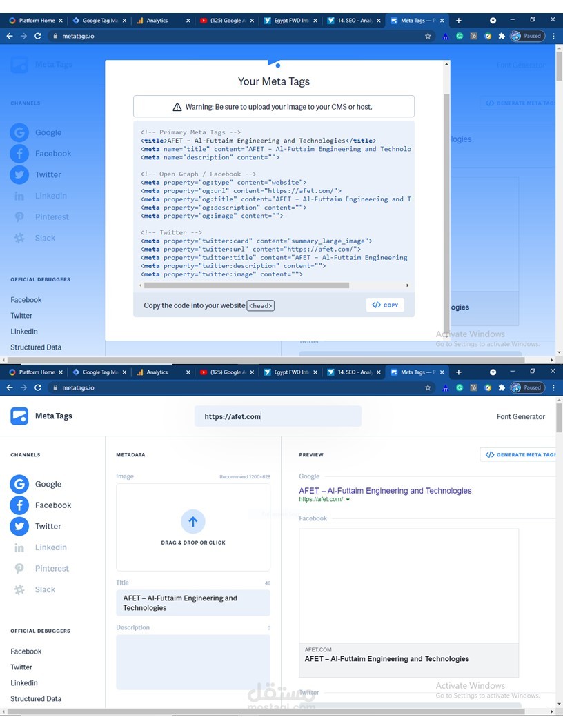Reload the page in bottom browser window

pos(38,387)
